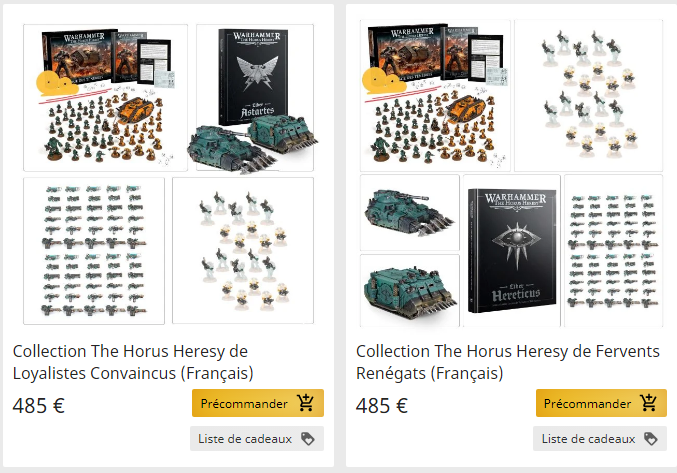Image resolution: width=677 pixels, height=473 pixels.
Task: View Liber Astartes book image
Action: [255, 98]
